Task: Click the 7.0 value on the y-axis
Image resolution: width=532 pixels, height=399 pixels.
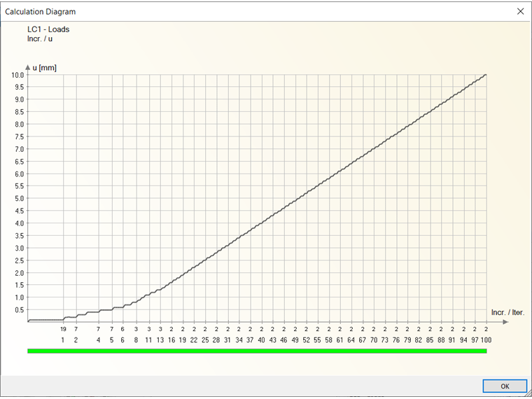Action: pos(20,149)
